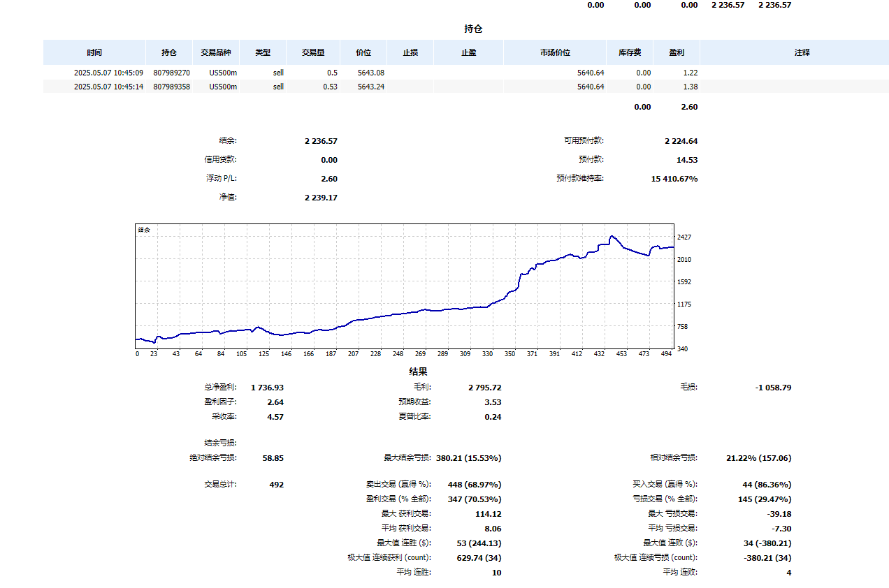Image resolution: width=889 pixels, height=588 pixels.
Task: Click the 持仓 section title
Action: 473,29
